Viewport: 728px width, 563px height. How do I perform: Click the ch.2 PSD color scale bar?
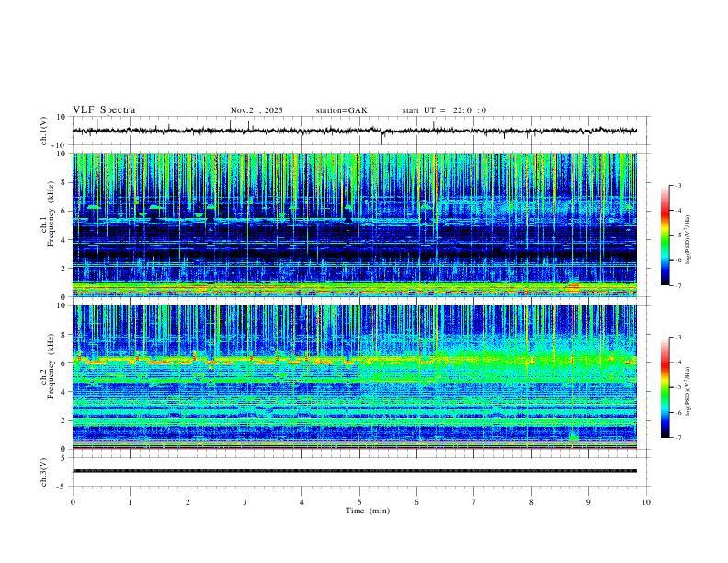[665, 387]
